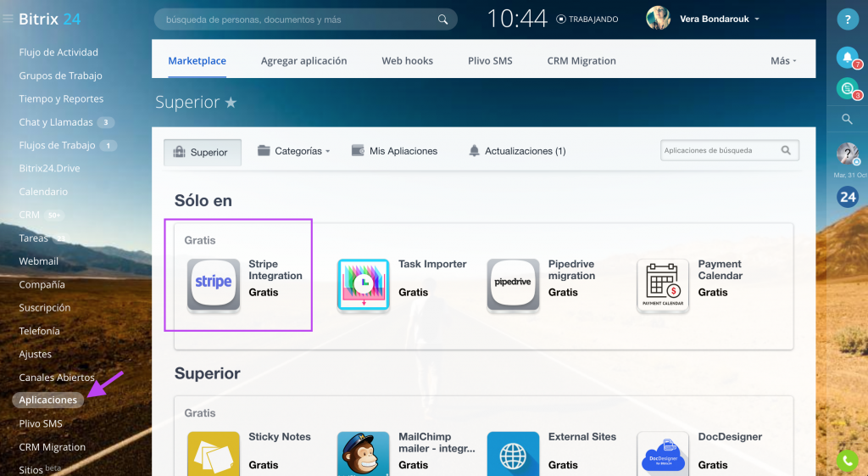Click the Payment Calendar title link
The width and height of the screenshot is (868, 476).
click(x=721, y=270)
